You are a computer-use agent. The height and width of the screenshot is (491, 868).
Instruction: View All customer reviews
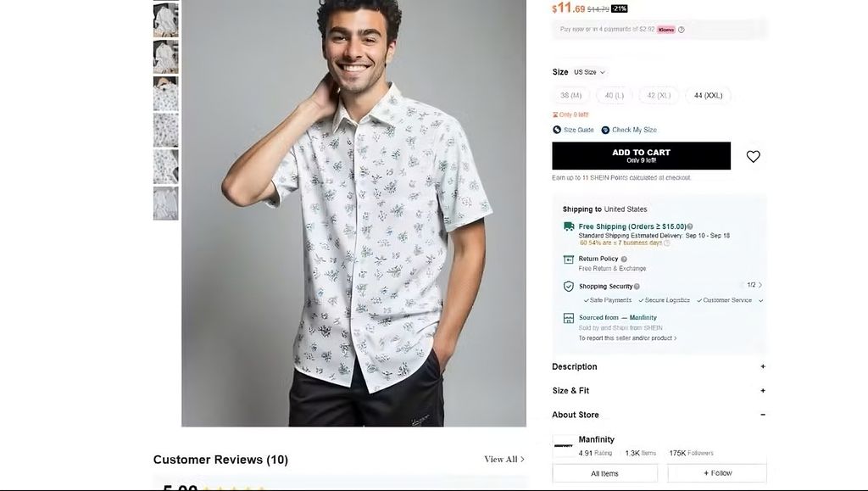[x=504, y=460]
